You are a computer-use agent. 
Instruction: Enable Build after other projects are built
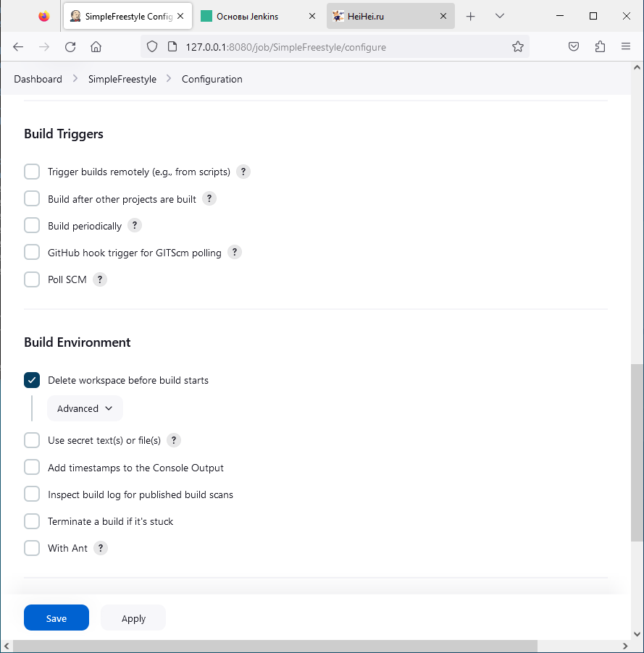(x=32, y=198)
